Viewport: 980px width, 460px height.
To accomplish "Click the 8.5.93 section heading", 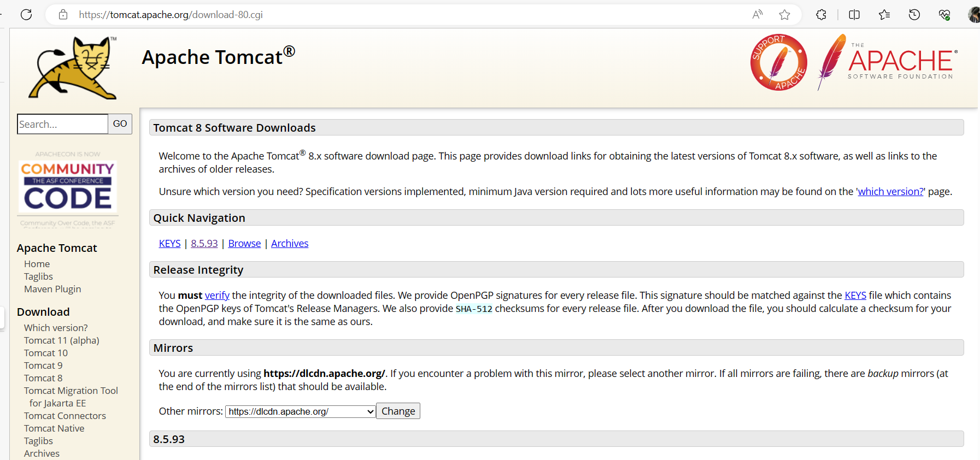I will tap(169, 439).
